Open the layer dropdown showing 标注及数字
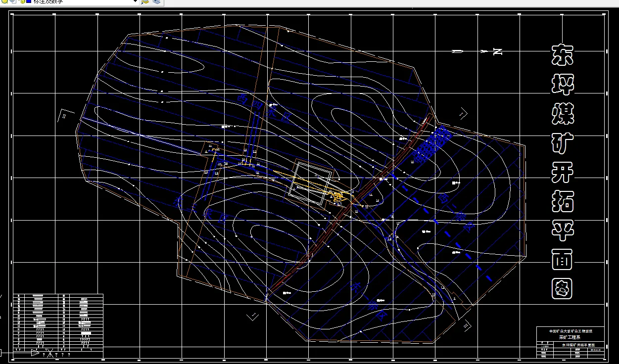Viewport: 619px width, 364px height. click(x=69, y=2)
